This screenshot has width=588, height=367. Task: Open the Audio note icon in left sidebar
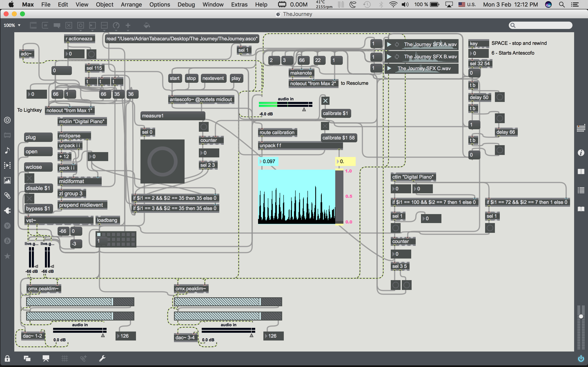7,150
